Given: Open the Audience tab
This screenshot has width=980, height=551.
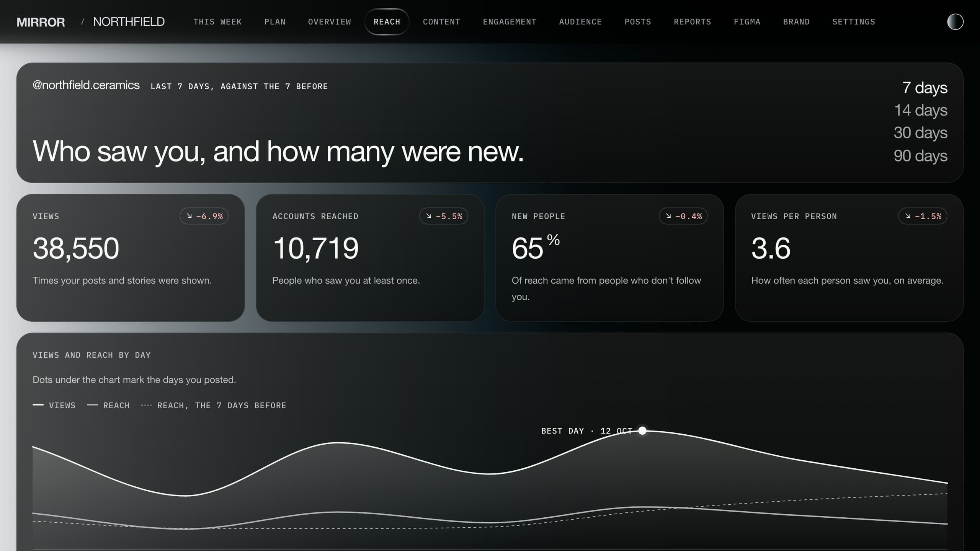Looking at the screenshot, I should coord(580,22).
